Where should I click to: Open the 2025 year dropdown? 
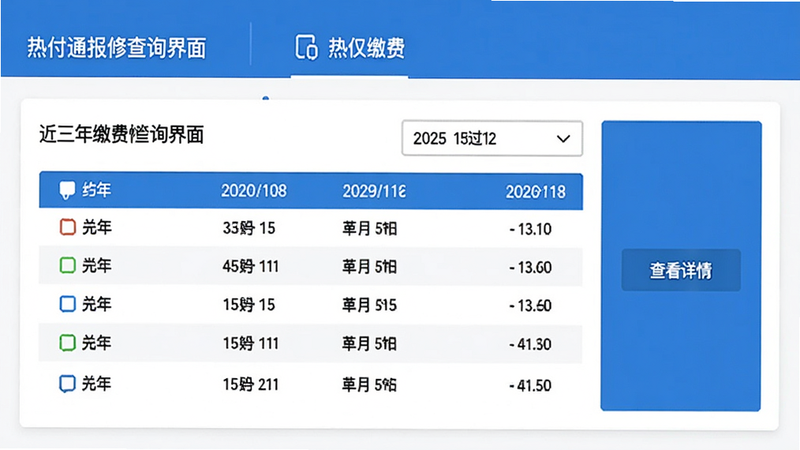coord(492,138)
